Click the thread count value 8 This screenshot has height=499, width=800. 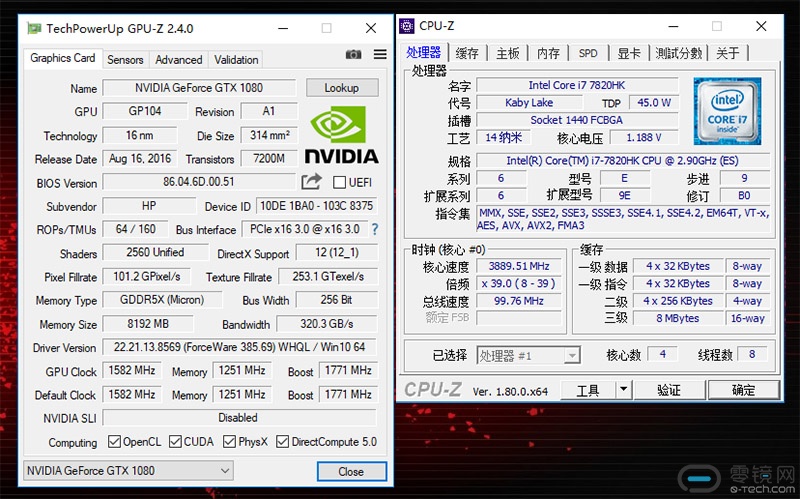(752, 354)
